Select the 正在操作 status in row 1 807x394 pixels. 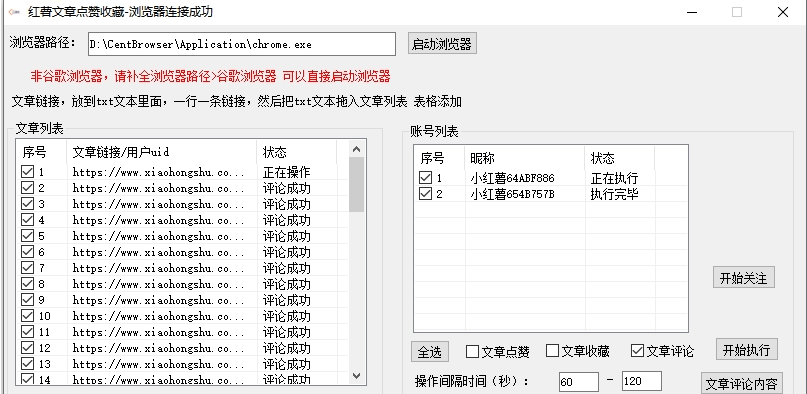tap(287, 172)
